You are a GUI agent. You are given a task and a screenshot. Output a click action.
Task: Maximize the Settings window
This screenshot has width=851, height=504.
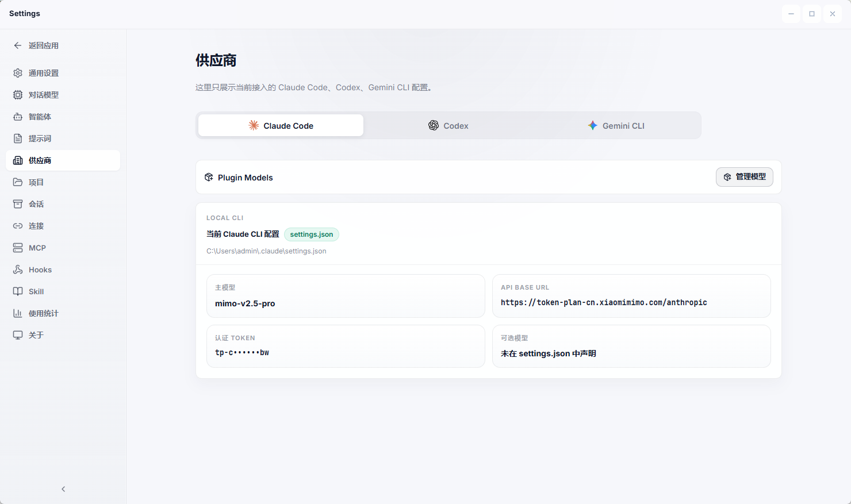click(812, 14)
